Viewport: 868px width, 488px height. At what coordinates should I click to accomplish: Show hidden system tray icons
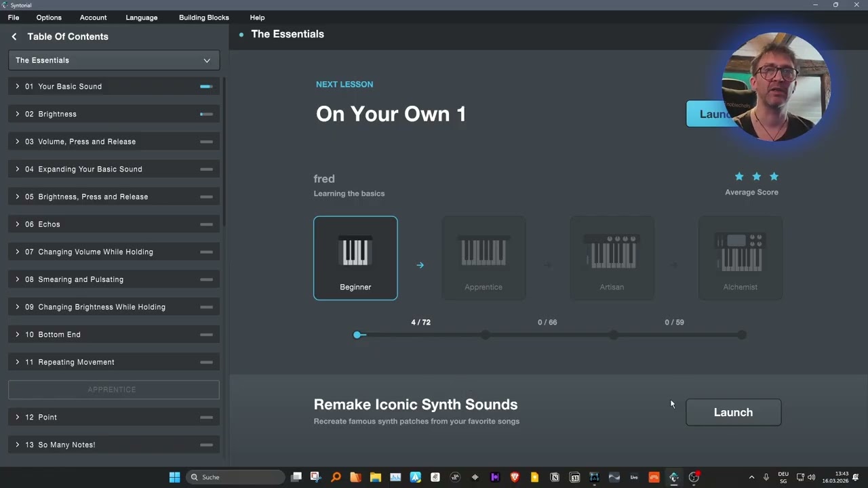751,477
